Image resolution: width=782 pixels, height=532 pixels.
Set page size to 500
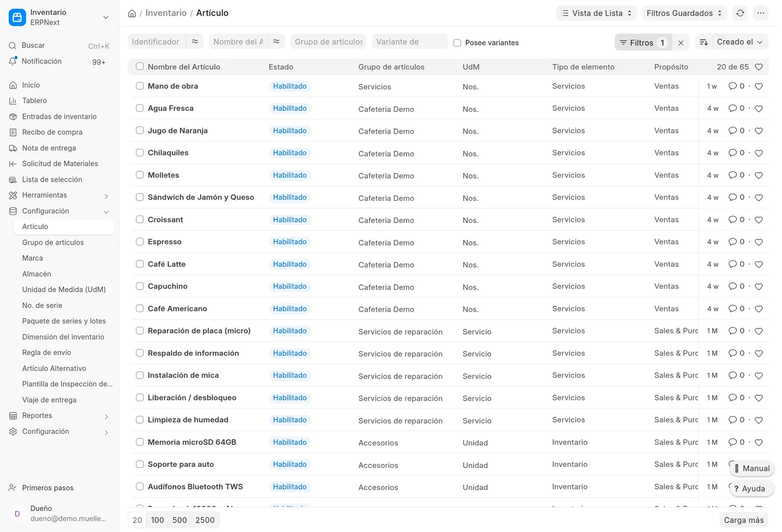(x=180, y=520)
